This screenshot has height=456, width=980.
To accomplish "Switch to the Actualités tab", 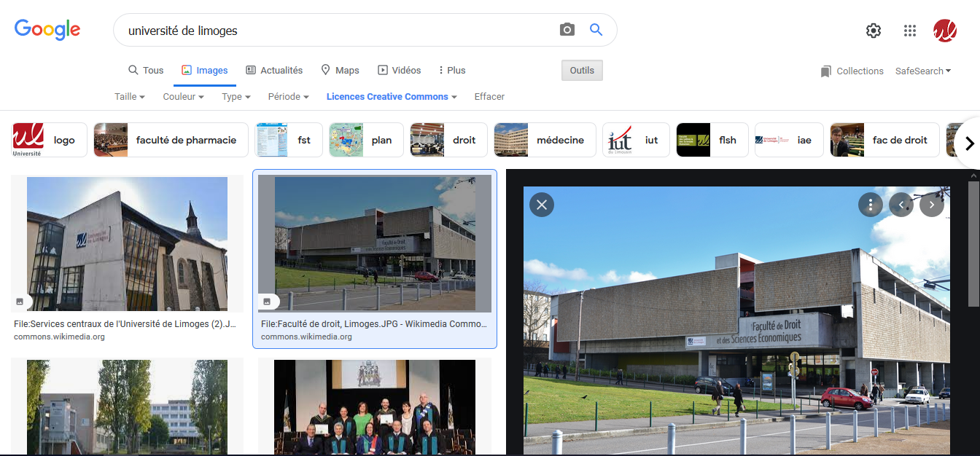I will click(274, 71).
